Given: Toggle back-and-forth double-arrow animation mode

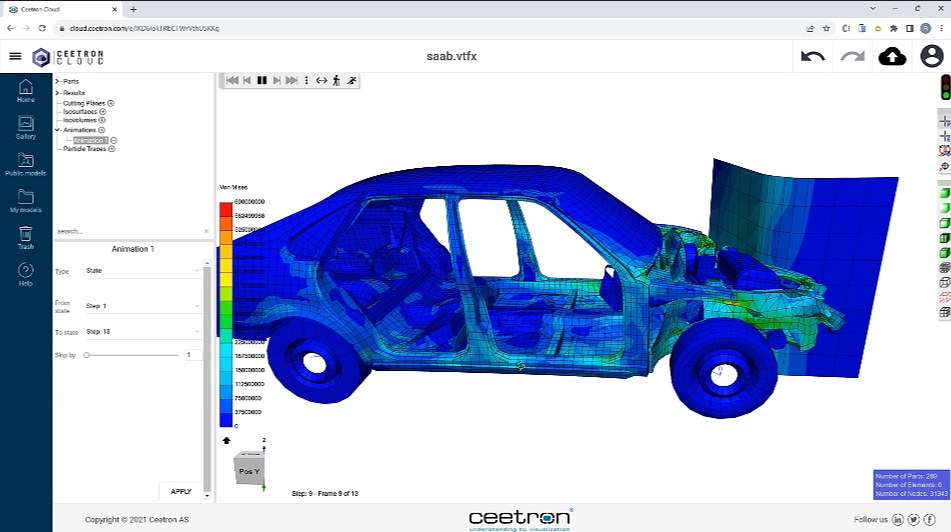Looking at the screenshot, I should click(321, 80).
